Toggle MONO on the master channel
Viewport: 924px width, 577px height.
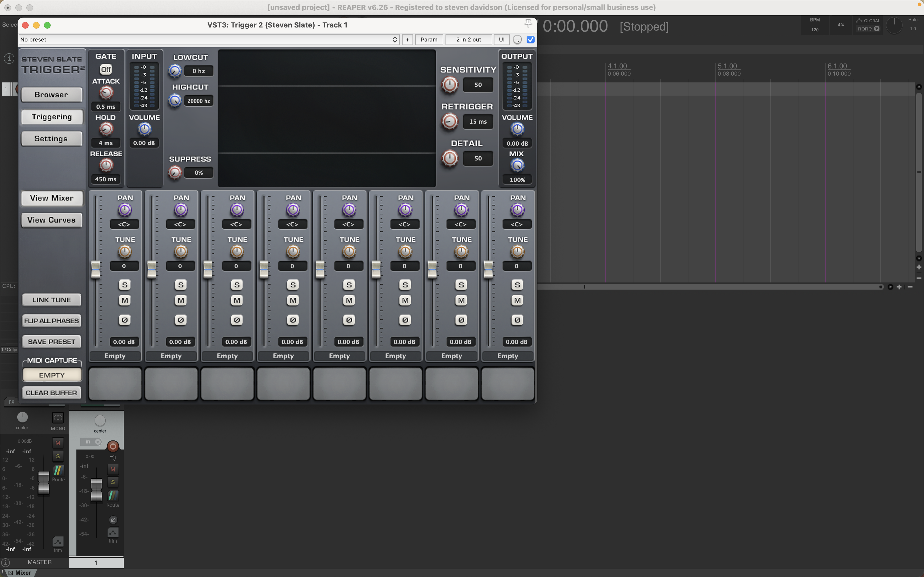pyautogui.click(x=58, y=418)
